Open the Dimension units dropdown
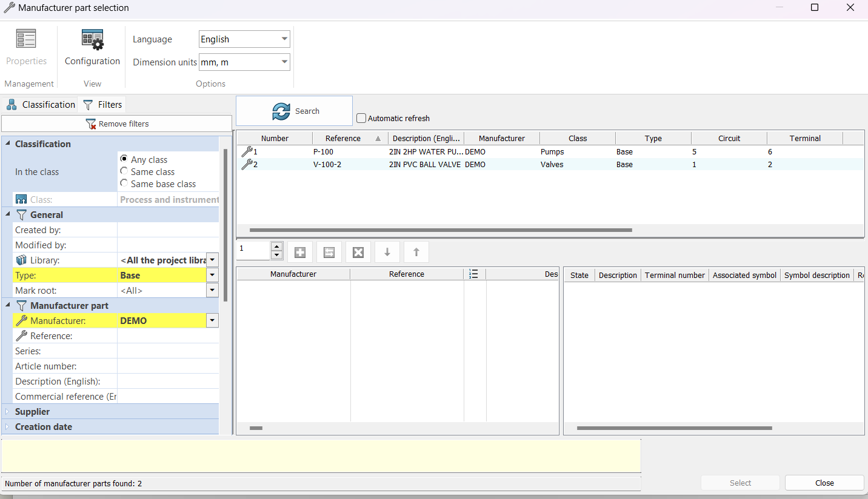Screen dimensions: 868x499 [x=284, y=62]
